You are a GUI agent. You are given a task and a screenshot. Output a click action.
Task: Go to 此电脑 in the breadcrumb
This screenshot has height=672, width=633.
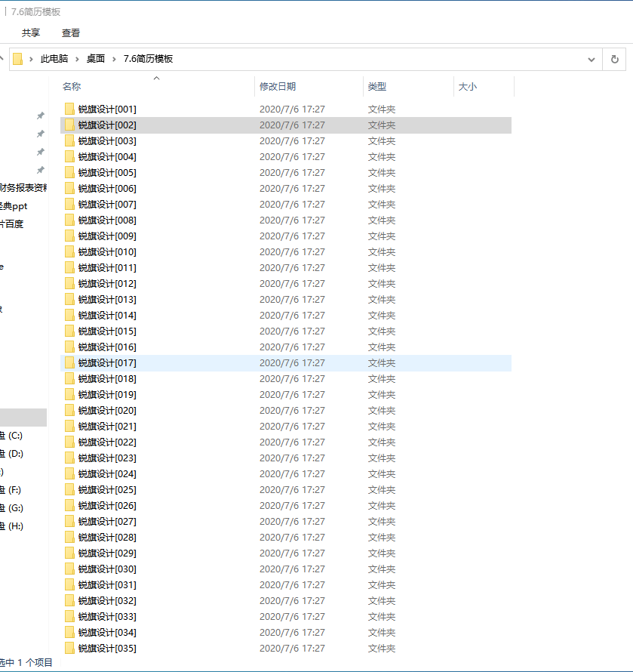tap(54, 59)
